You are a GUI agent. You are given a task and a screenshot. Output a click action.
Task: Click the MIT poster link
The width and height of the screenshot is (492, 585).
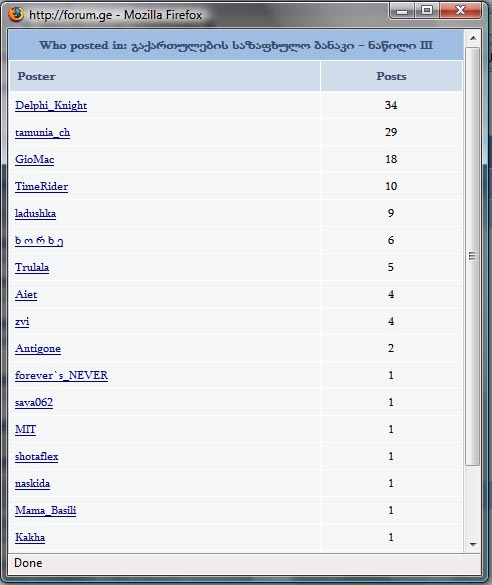(25, 429)
